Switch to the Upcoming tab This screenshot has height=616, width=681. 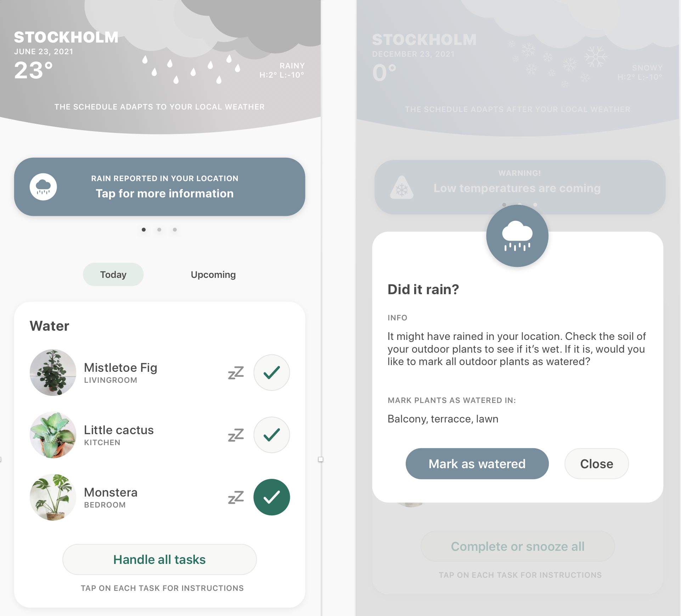tap(212, 274)
